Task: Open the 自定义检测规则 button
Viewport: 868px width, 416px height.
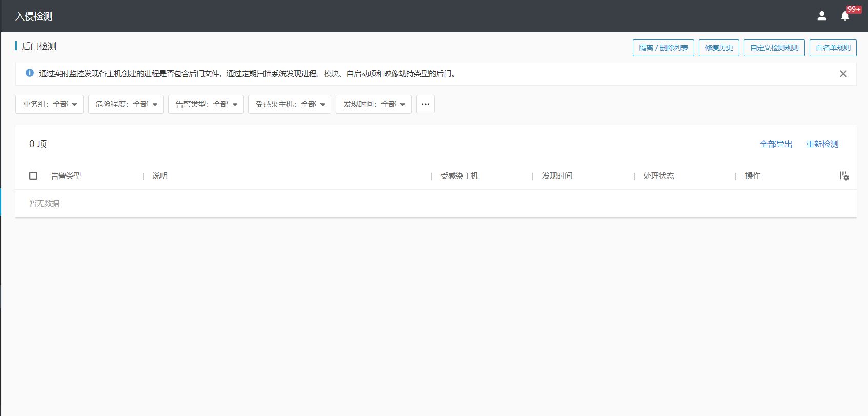Action: coord(774,48)
